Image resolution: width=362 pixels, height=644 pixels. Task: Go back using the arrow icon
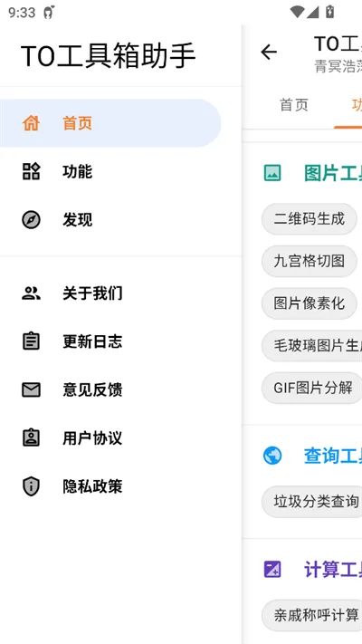[269, 53]
